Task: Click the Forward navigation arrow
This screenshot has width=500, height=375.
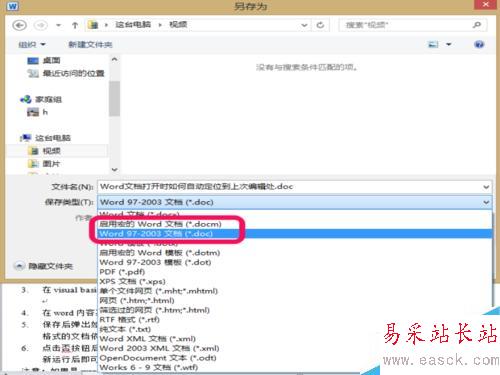Action: (x=41, y=25)
